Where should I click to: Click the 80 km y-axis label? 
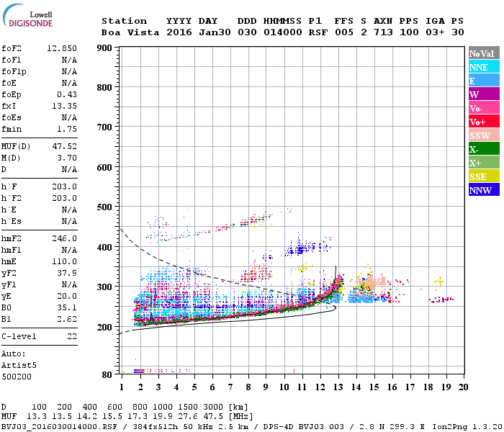point(107,375)
